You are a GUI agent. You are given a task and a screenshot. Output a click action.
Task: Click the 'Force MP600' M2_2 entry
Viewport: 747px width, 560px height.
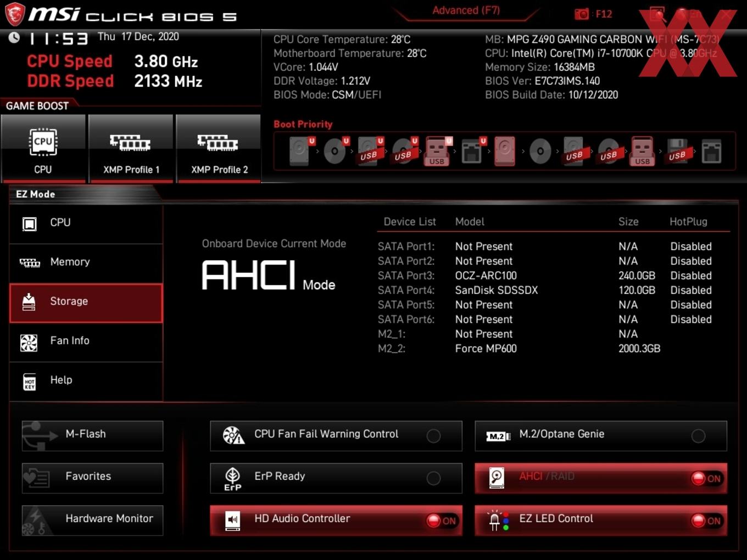[486, 349]
